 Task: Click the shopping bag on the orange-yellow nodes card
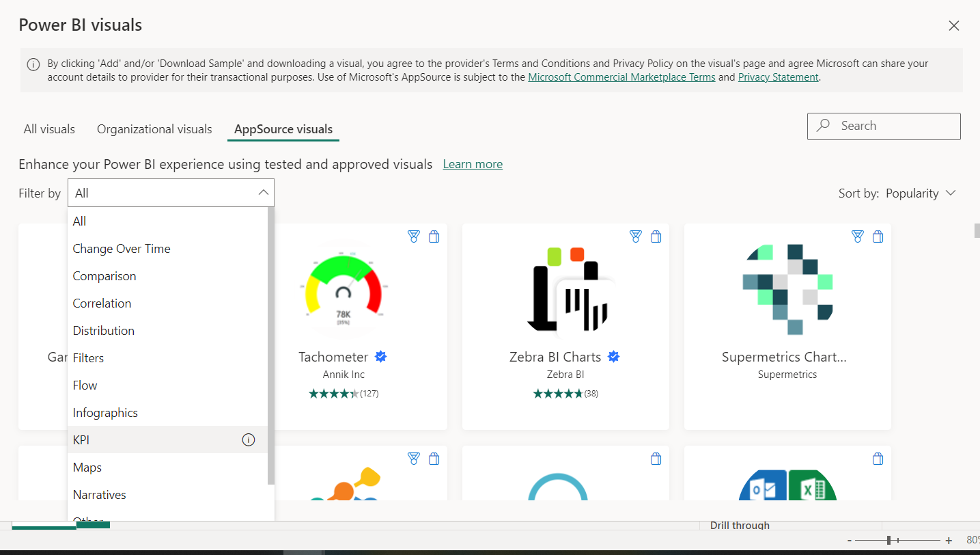[x=434, y=459]
